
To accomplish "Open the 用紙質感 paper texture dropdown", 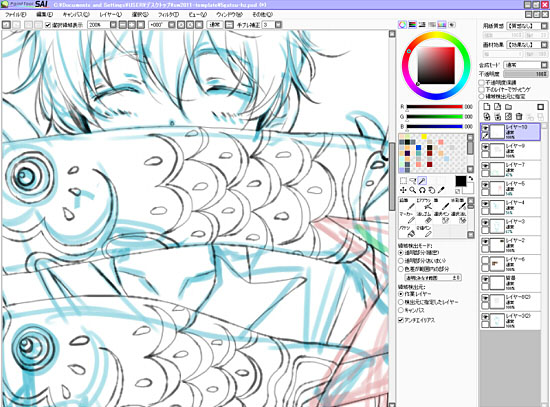I will click(x=544, y=26).
